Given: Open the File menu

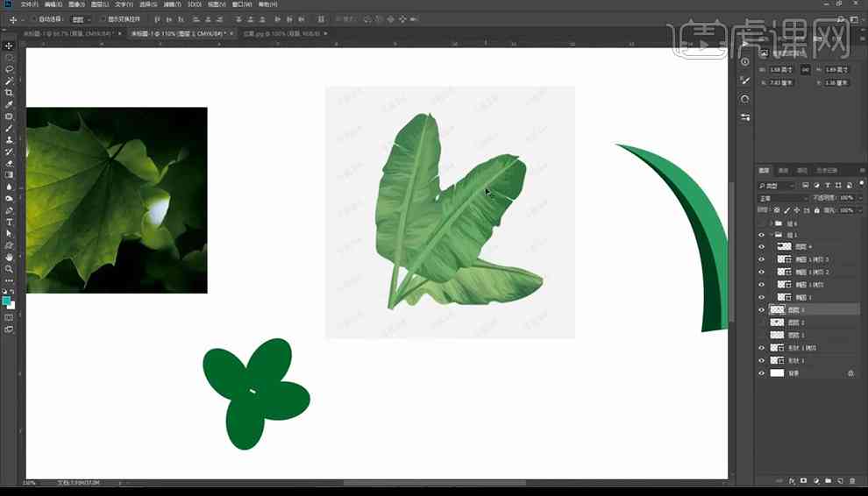Looking at the screenshot, I should coord(29,4).
